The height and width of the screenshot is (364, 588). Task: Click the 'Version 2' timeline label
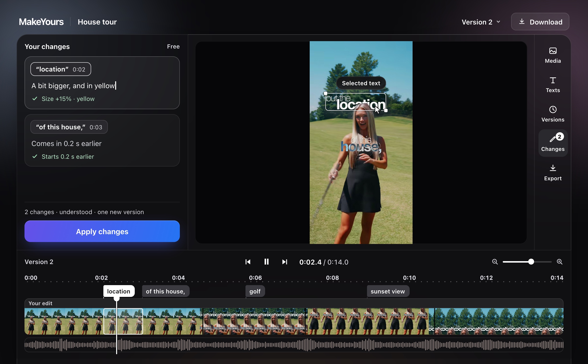click(x=39, y=262)
